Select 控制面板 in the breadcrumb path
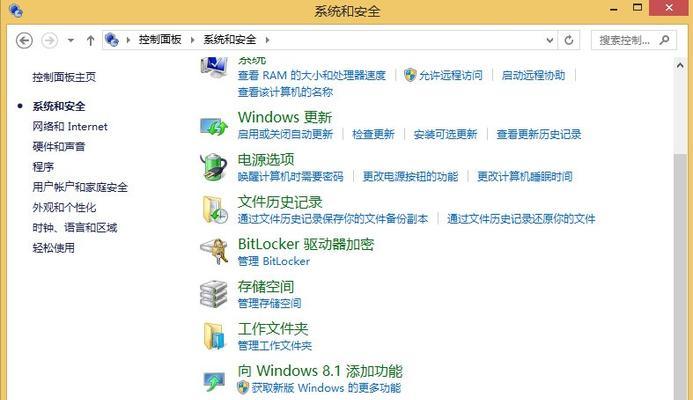Viewport: 693px width, 400px height. pos(160,40)
